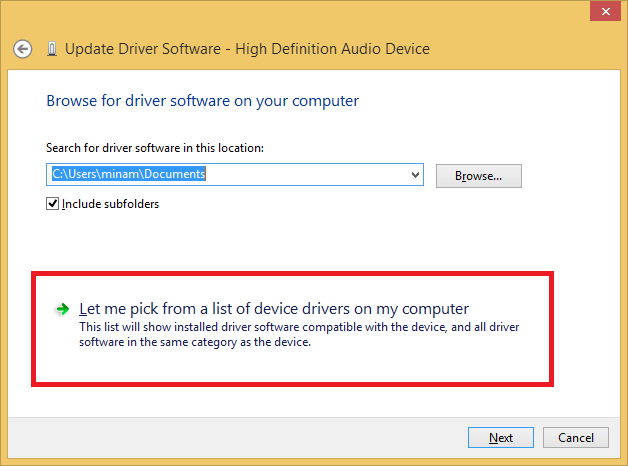This screenshot has width=628, height=466.
Task: Click the gray footer bar left of Next
Action: 236,438
